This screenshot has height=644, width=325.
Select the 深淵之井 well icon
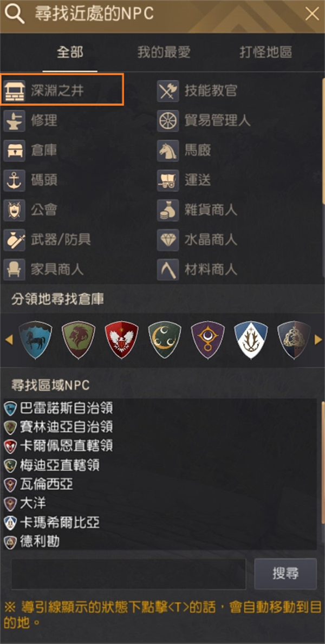pos(15,91)
